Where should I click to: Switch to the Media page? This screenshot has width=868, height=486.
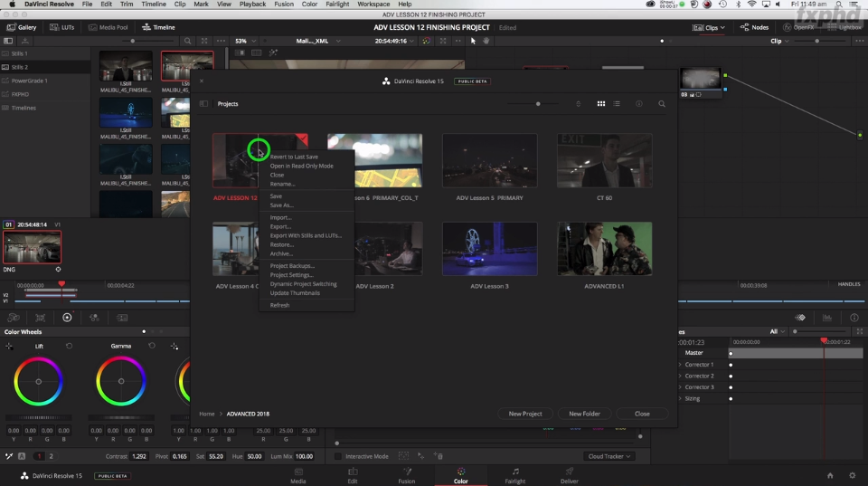click(x=298, y=475)
